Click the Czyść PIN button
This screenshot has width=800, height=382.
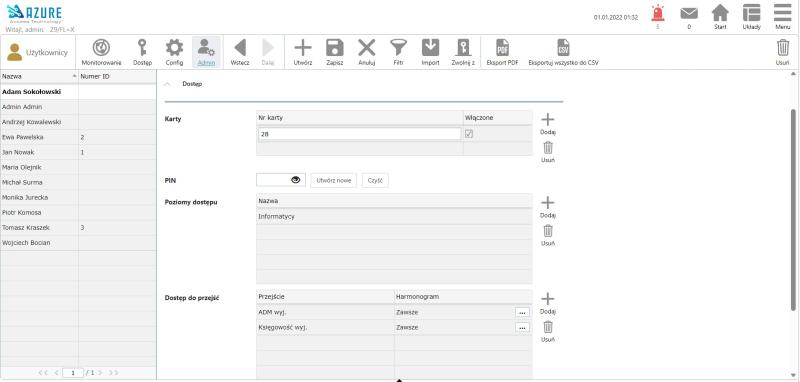click(x=375, y=181)
